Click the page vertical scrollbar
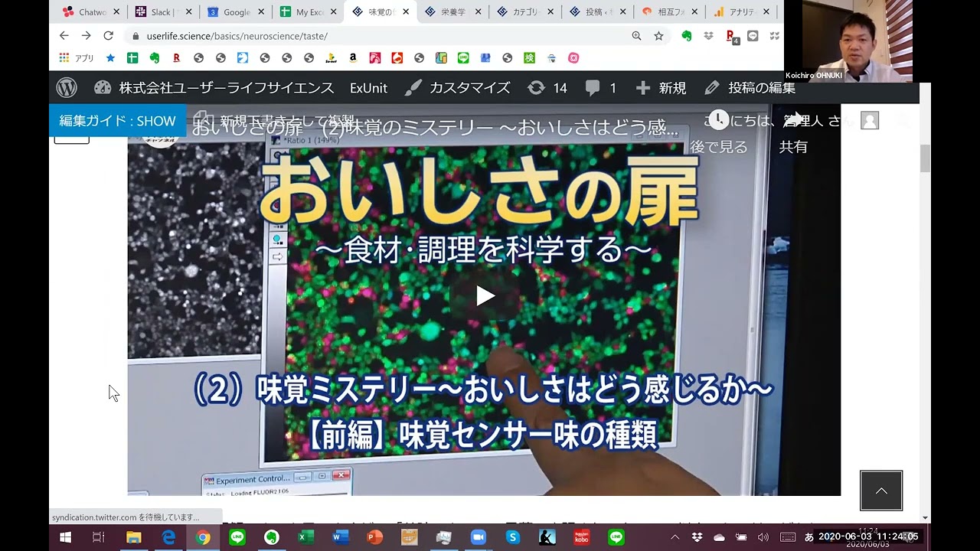This screenshot has height=551, width=980. click(x=925, y=158)
